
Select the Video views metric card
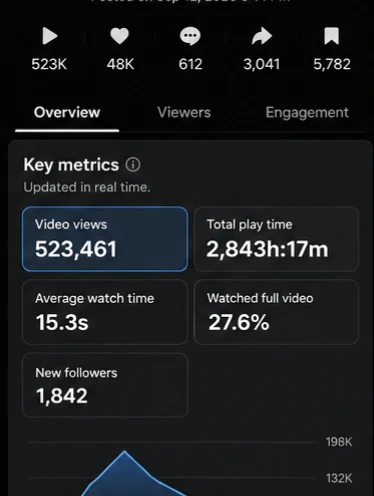[105, 239]
